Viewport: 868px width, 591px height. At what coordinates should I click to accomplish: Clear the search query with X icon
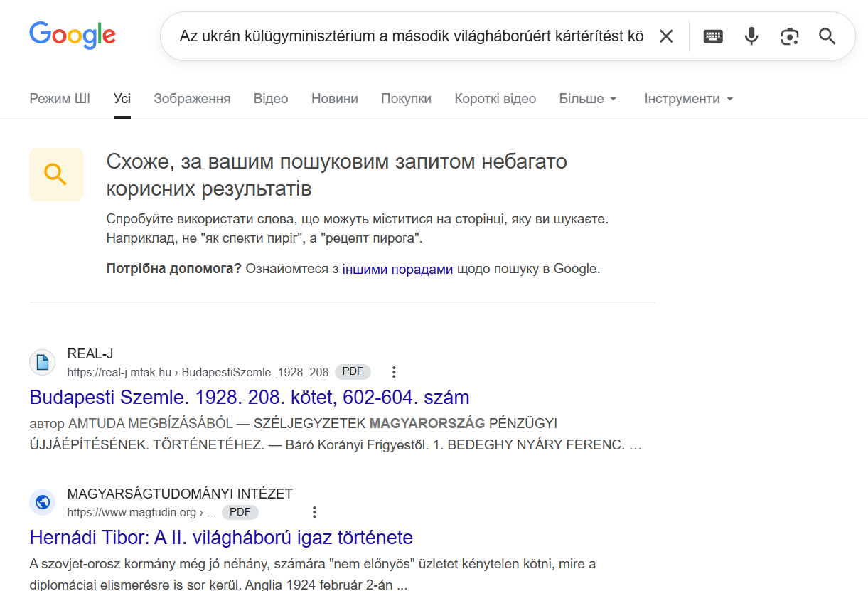[x=665, y=36]
